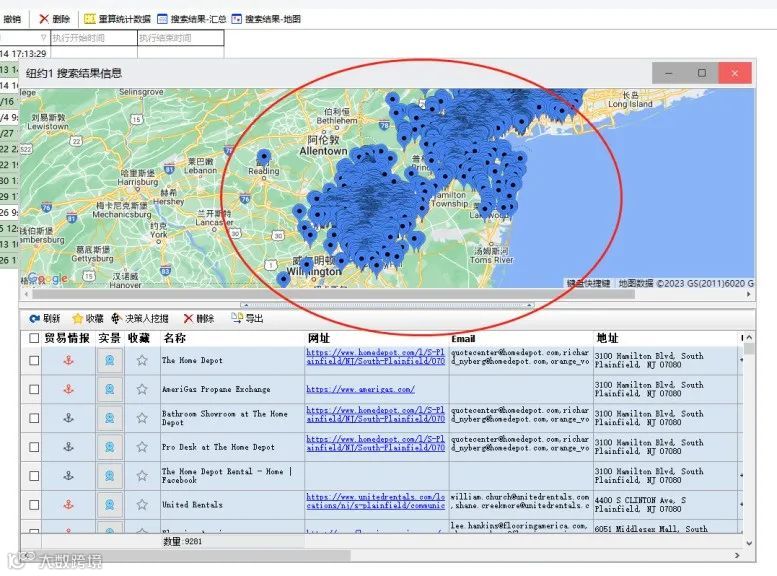Star The Home Depot as favorite
The height and width of the screenshot is (576, 777).
coord(142,360)
